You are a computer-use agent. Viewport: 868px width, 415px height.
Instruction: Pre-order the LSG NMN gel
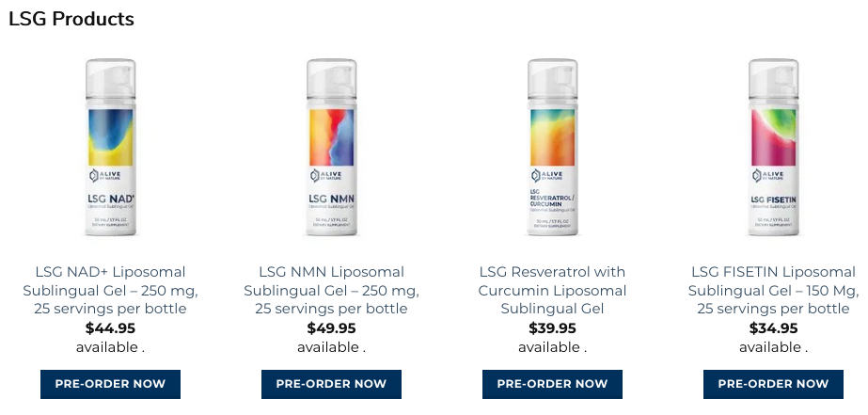(331, 384)
